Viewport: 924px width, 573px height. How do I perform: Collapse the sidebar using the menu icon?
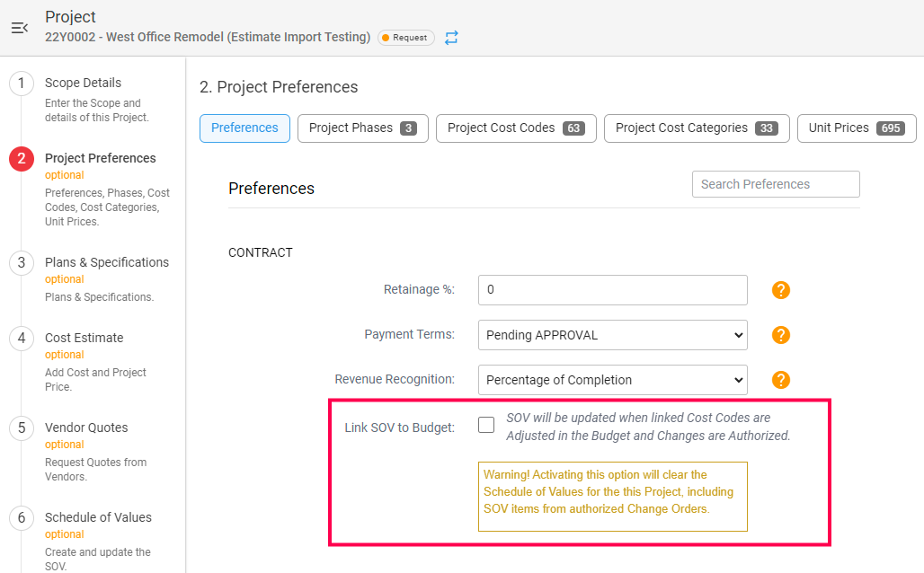coord(19,28)
